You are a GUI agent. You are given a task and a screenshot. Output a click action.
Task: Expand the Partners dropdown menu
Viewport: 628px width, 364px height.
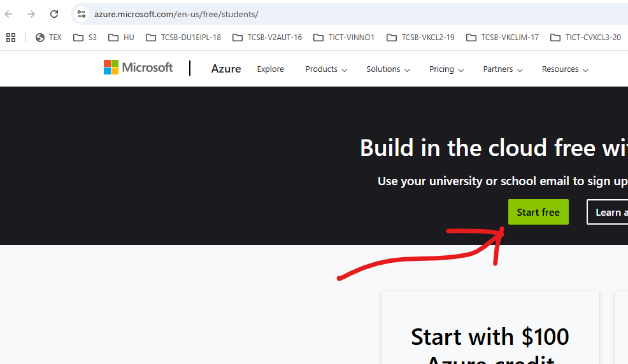point(503,69)
